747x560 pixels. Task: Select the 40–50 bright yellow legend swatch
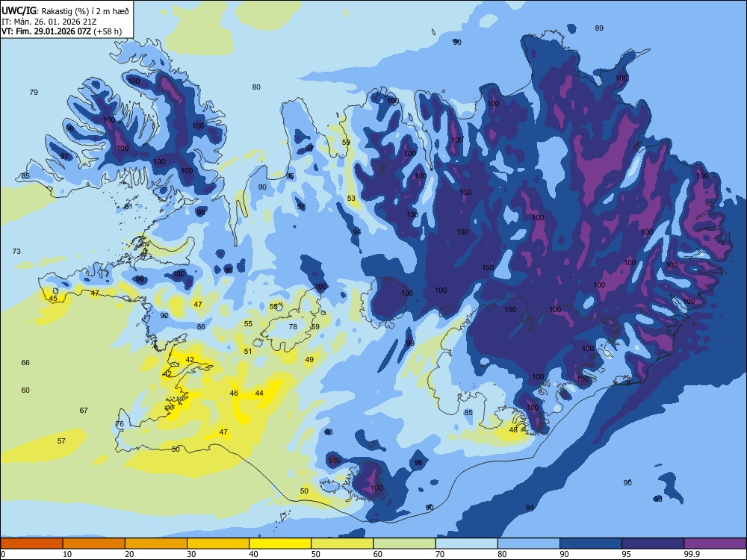point(280,544)
